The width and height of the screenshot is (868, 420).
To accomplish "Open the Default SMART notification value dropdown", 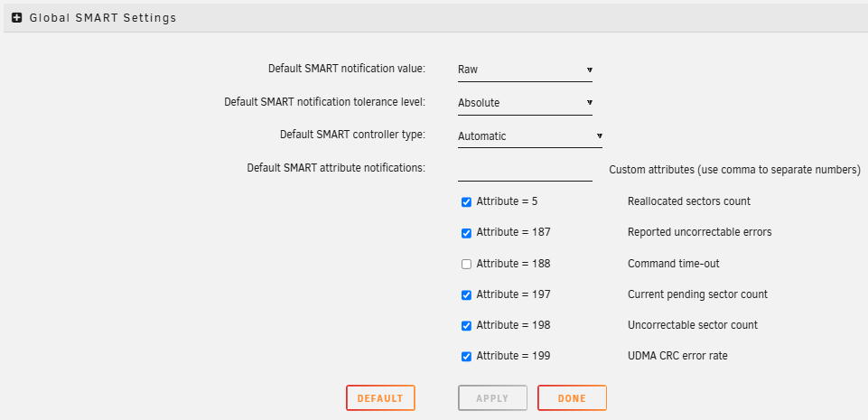I will coord(525,70).
